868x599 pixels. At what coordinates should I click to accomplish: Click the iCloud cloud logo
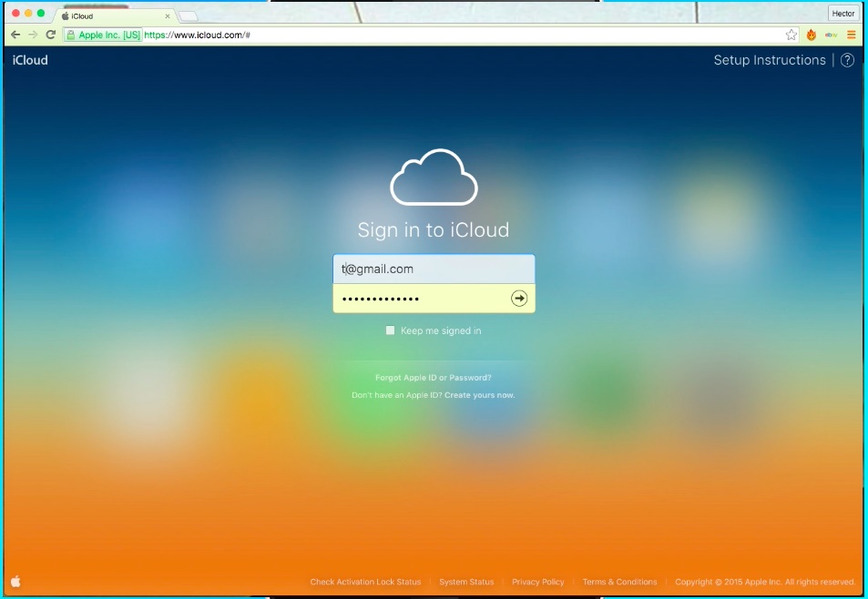coord(434,178)
